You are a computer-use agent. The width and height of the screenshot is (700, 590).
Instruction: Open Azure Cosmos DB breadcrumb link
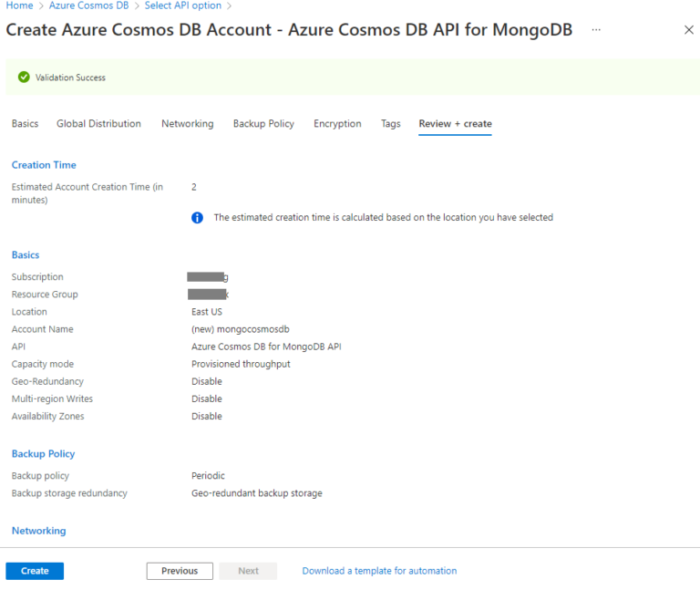[x=88, y=5]
